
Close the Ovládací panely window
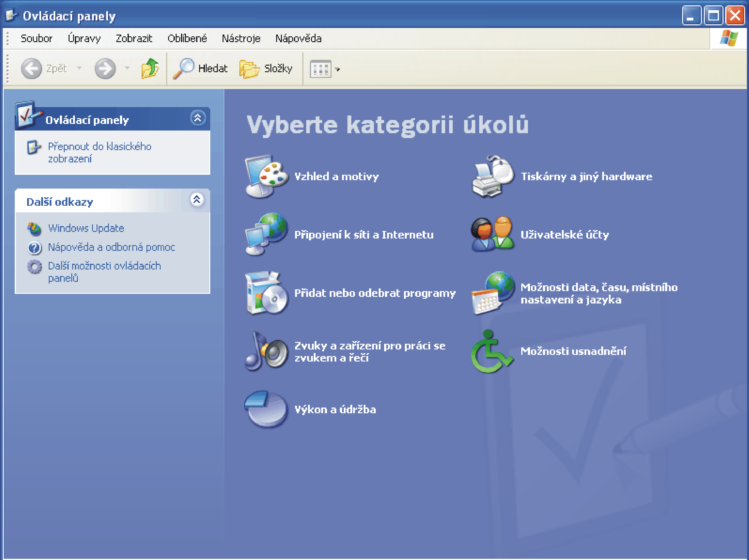point(735,16)
